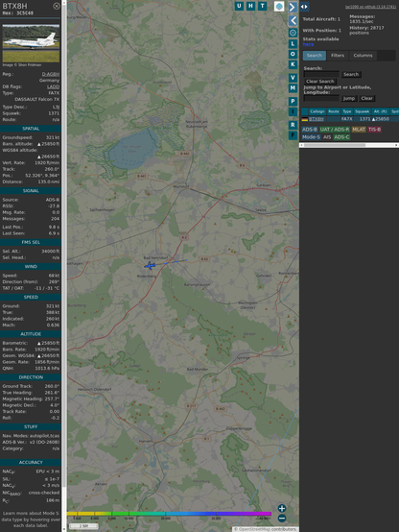The image size is (399, 532).
Task: Expand sidebar with right chevron arrow
Action: (293, 7)
